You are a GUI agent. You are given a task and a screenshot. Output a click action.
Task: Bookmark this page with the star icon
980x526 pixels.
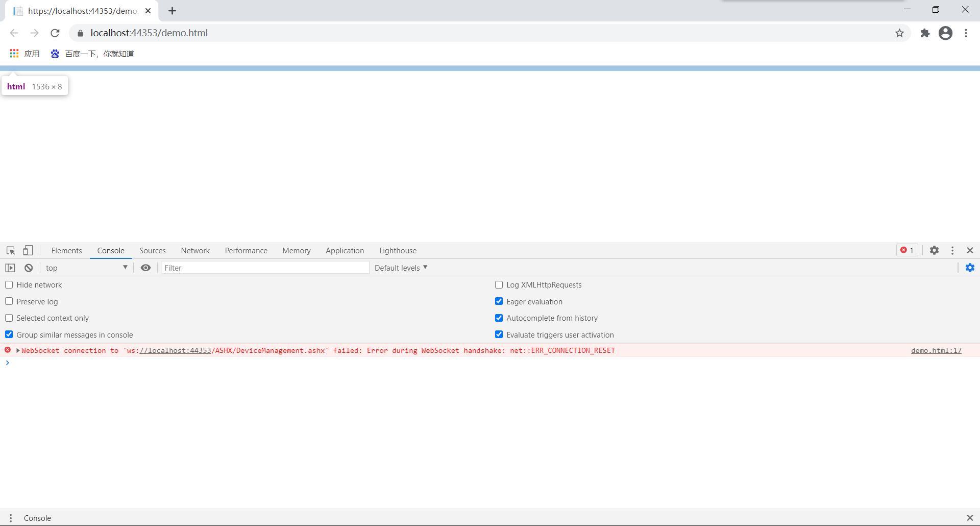(899, 33)
